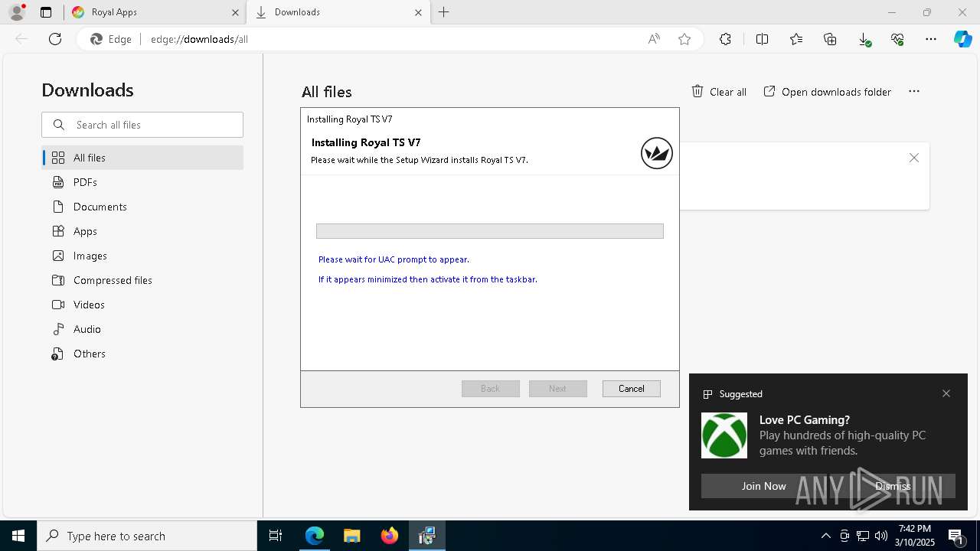Select the Audio category

point(142,329)
